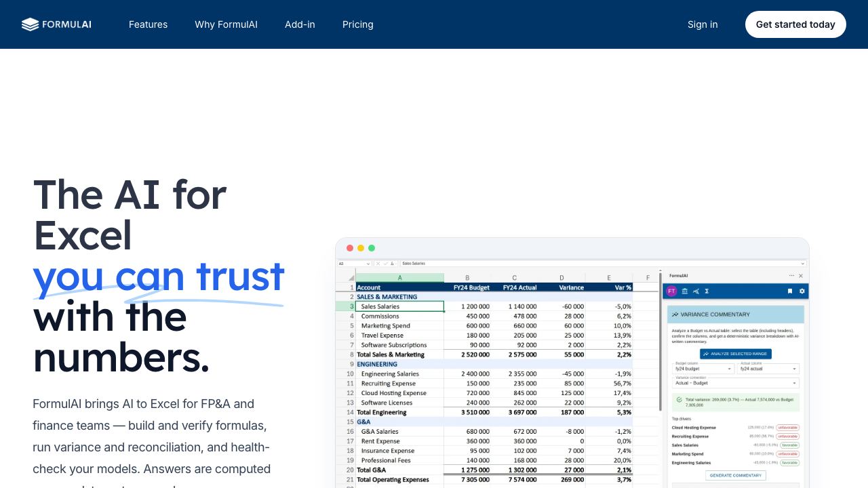Click the Analyze Selected Range button
Image resolution: width=868 pixels, height=488 pixels.
point(736,354)
